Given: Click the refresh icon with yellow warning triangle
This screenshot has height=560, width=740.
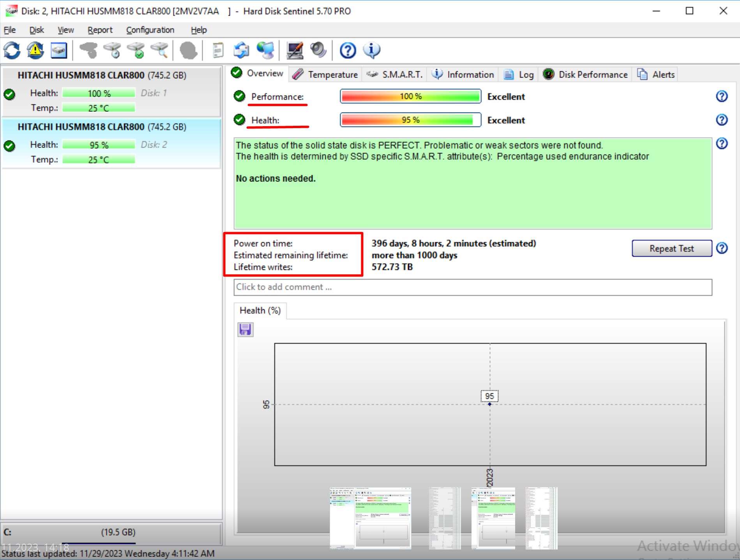Looking at the screenshot, I should point(35,51).
